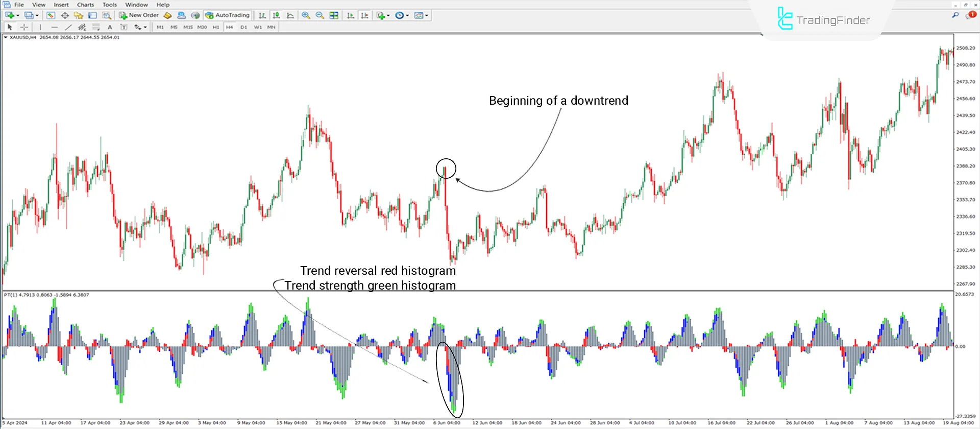
Task: Select the crosshair tool
Action: coord(23,27)
